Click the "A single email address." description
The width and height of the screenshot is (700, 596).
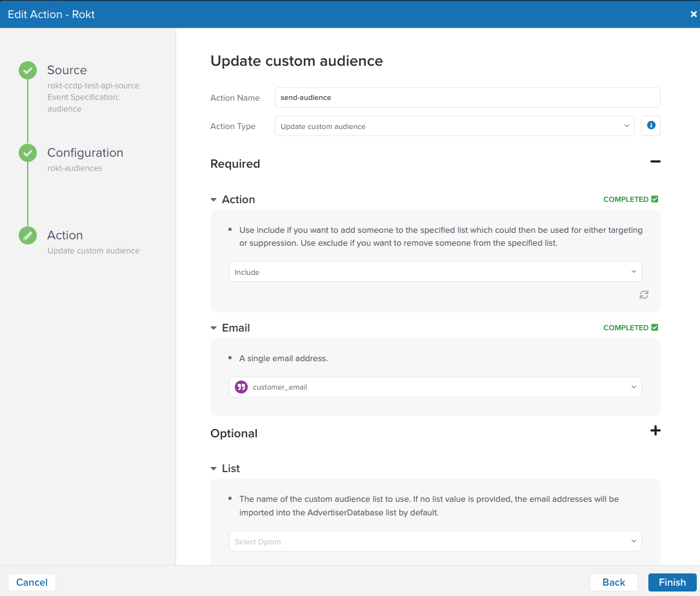point(283,359)
